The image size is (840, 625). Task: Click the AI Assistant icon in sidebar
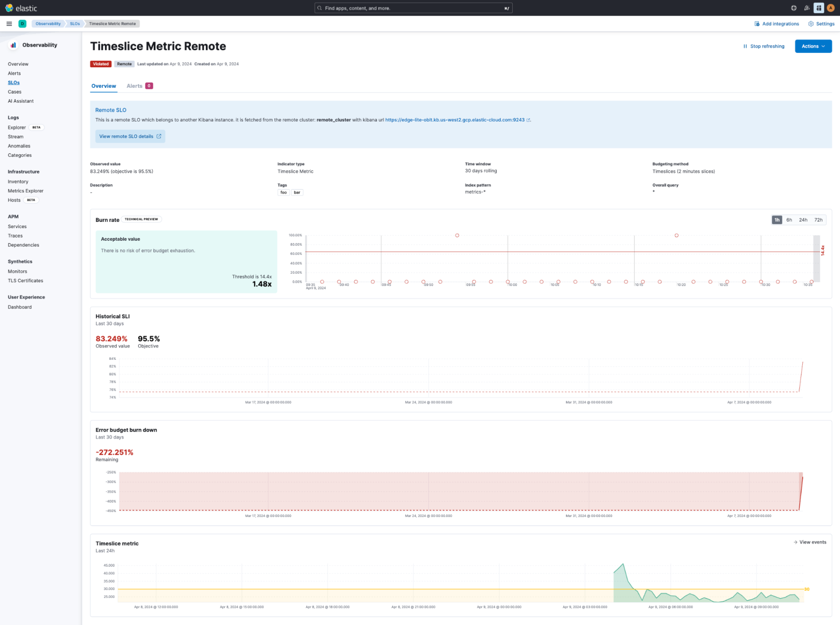tap(20, 101)
